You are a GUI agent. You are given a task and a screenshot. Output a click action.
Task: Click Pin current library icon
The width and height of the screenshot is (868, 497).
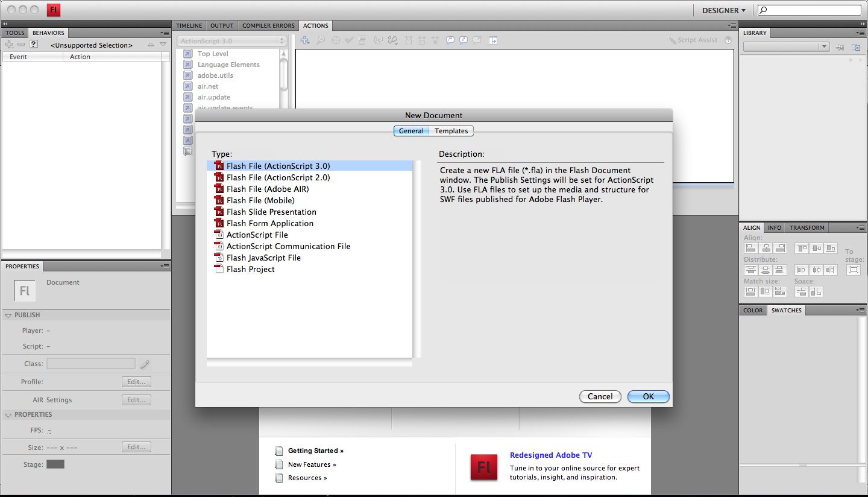click(841, 47)
